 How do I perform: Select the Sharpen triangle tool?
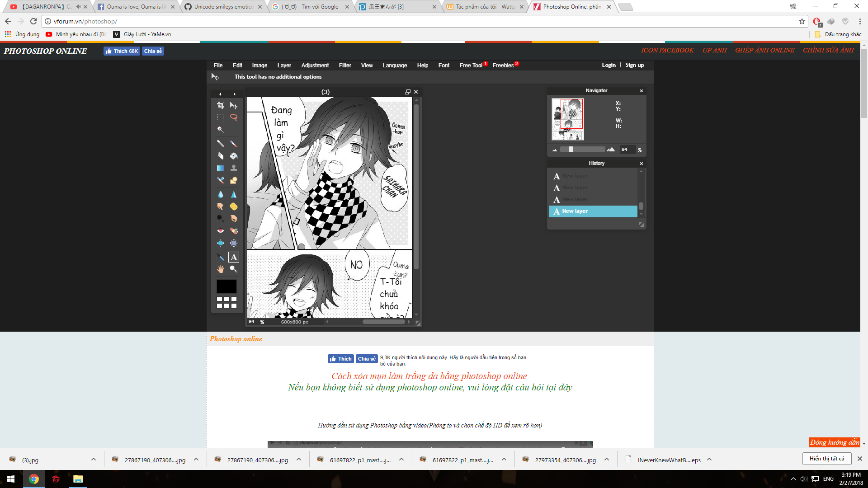pyautogui.click(x=234, y=194)
